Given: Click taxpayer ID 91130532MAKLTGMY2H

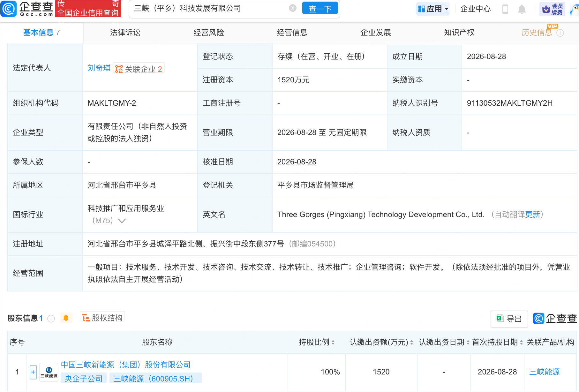Looking at the screenshot, I should (509, 103).
